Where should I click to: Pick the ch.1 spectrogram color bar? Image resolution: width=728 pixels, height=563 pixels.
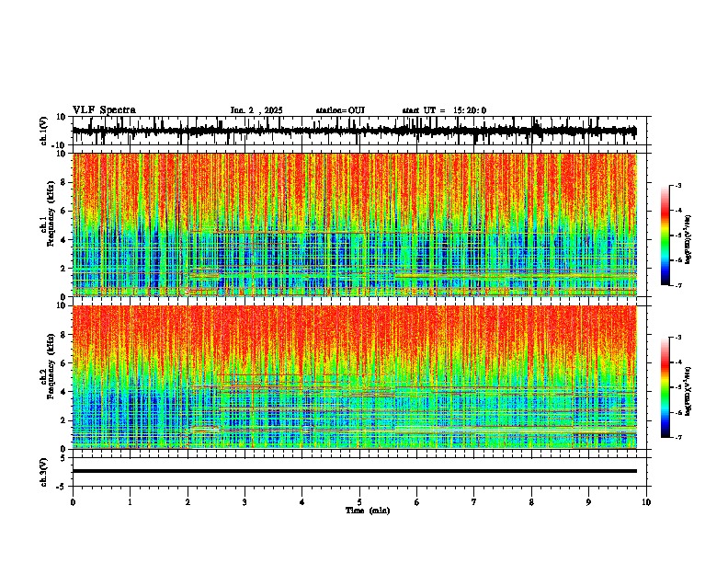click(665, 235)
